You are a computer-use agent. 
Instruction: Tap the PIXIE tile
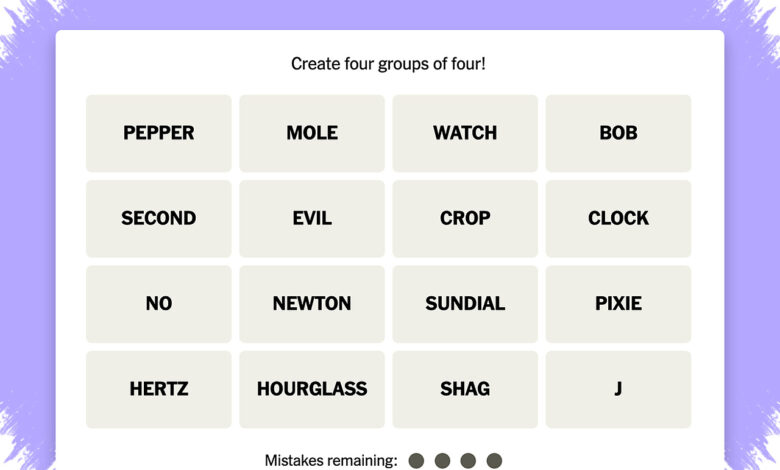point(618,304)
